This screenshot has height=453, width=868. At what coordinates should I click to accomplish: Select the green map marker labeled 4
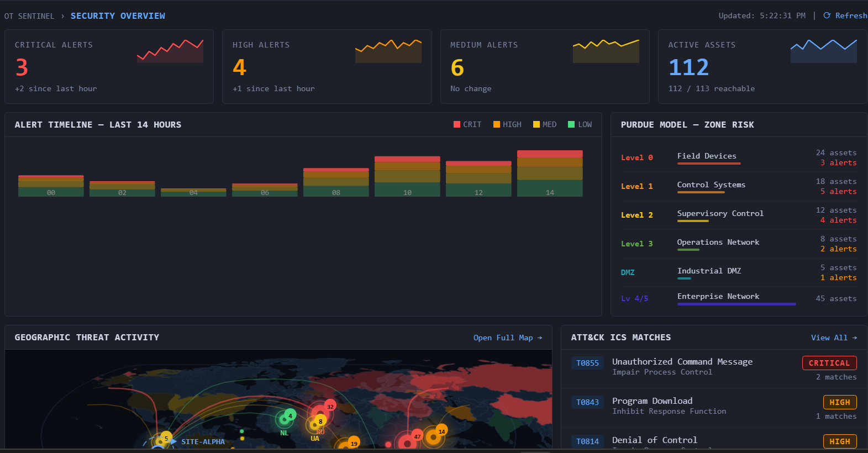290,415
